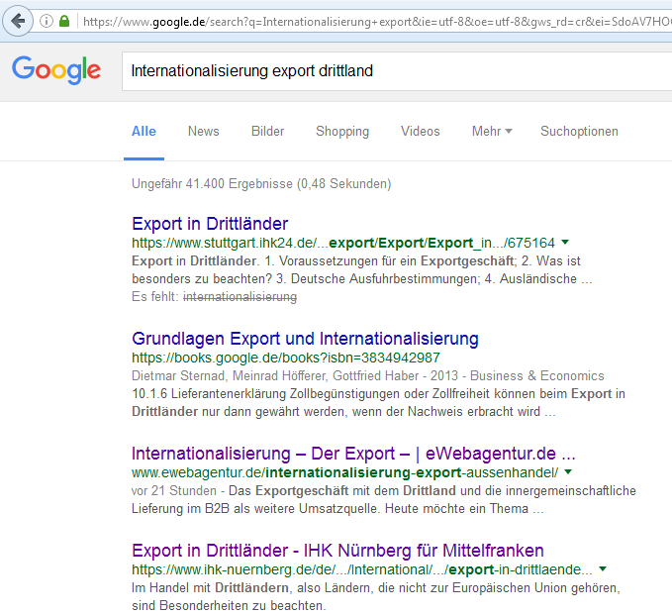This screenshot has height=616, width=672.
Task: Click the green padlock security icon
Action: pos(64,21)
